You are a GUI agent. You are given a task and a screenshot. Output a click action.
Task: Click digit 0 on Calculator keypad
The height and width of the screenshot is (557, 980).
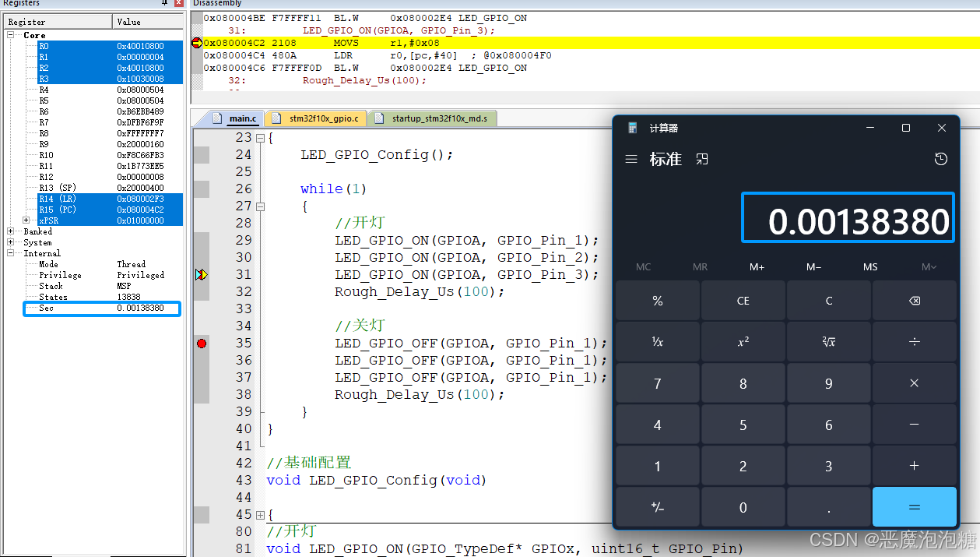pos(743,507)
